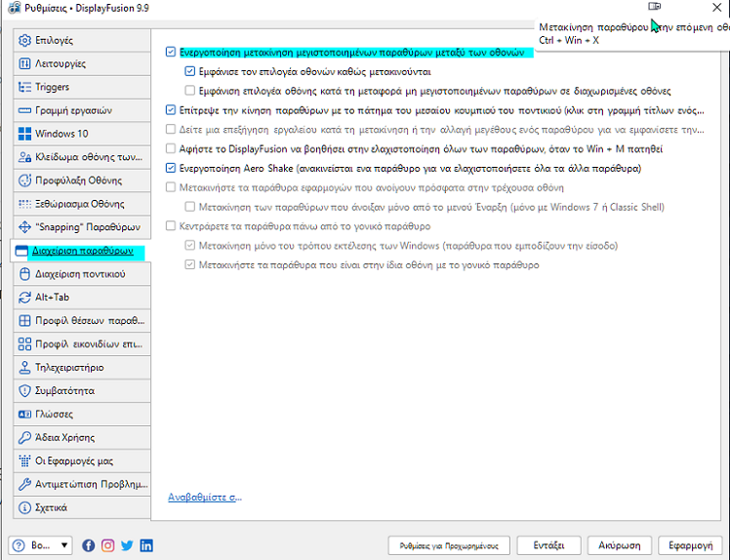730x560 pixels.
Task: Click the Προφίλ εικονιδίων icon
Action: coord(24,344)
